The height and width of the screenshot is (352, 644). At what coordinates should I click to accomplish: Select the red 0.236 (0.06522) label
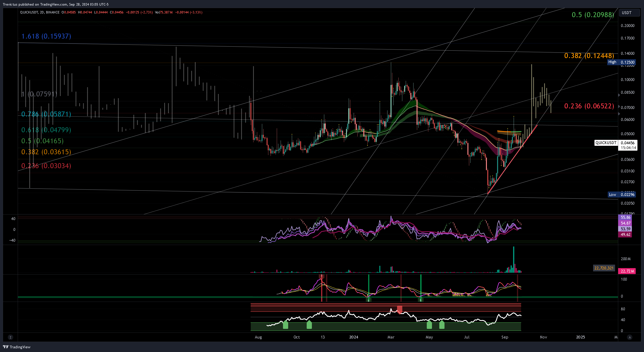point(589,106)
